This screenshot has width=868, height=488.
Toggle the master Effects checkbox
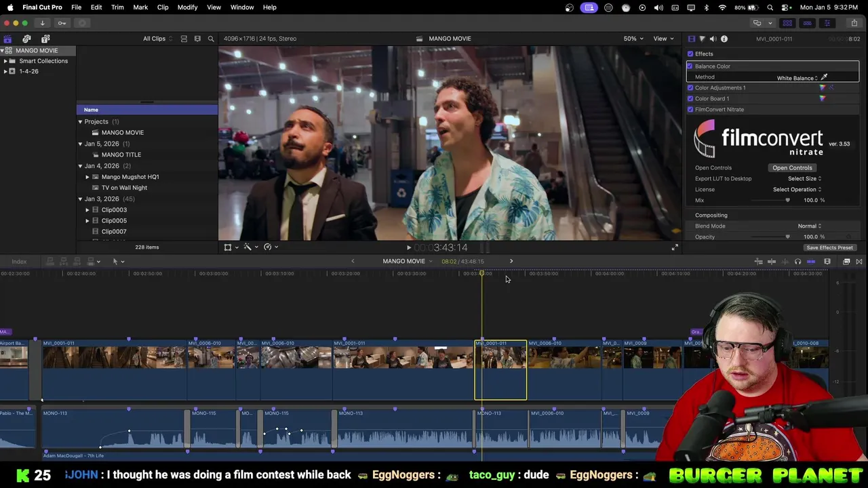(x=690, y=54)
